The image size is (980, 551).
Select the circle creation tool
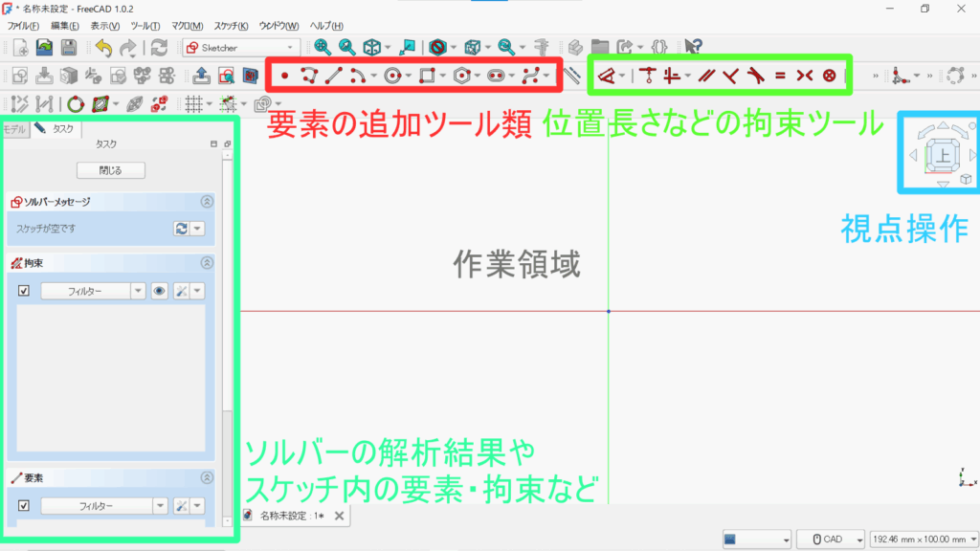click(x=392, y=76)
